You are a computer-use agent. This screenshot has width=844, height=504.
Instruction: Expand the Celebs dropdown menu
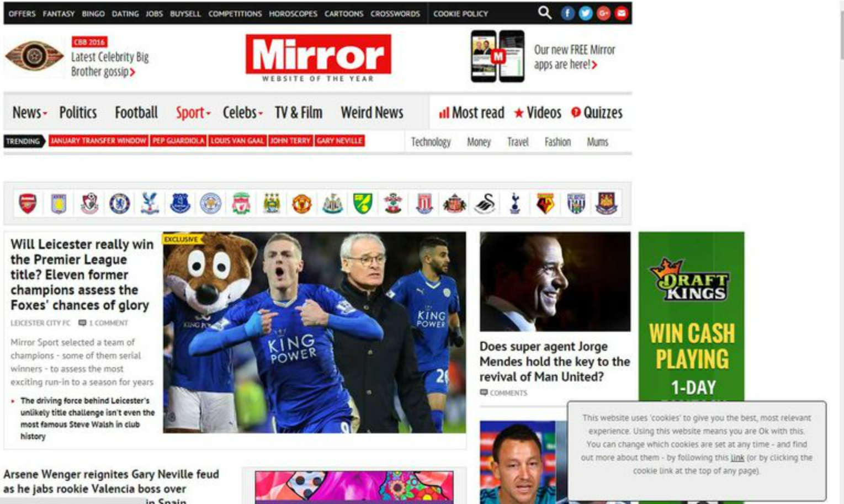click(x=242, y=113)
